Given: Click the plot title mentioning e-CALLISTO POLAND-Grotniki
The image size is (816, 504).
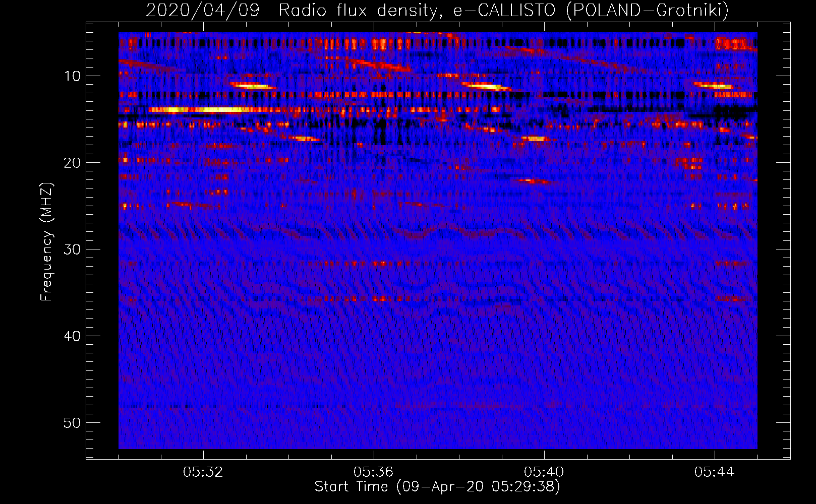Looking at the screenshot, I should click(437, 10).
